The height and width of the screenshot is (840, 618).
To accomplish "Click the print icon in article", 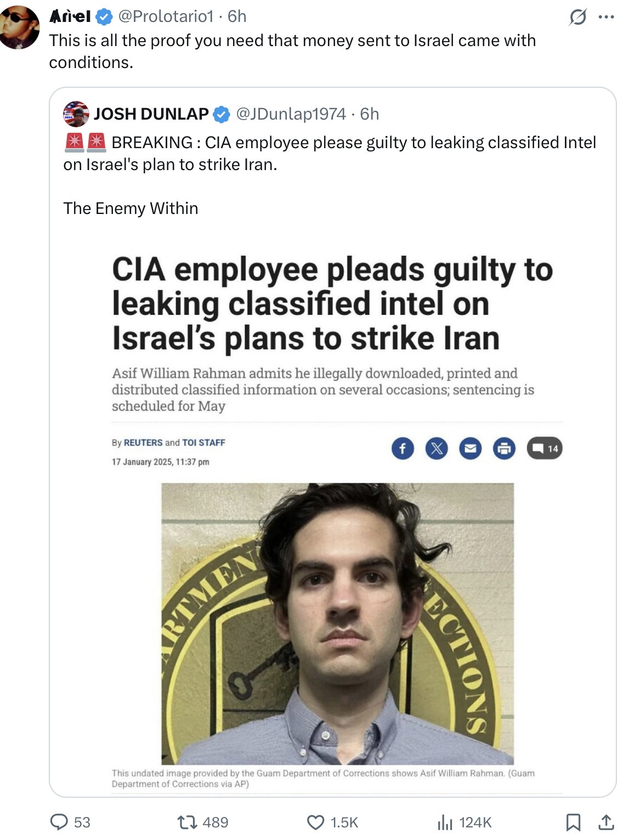I will coord(504,448).
